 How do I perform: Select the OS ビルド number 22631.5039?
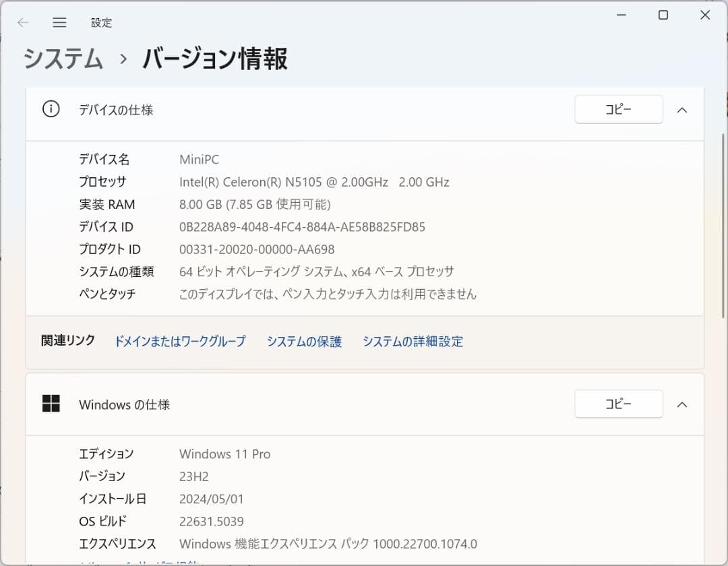click(x=211, y=521)
